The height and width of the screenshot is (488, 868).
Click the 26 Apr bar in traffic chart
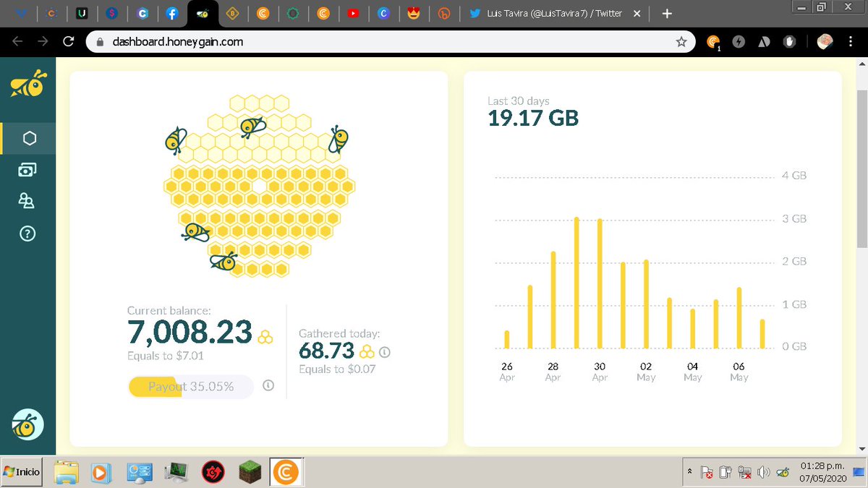(x=507, y=339)
